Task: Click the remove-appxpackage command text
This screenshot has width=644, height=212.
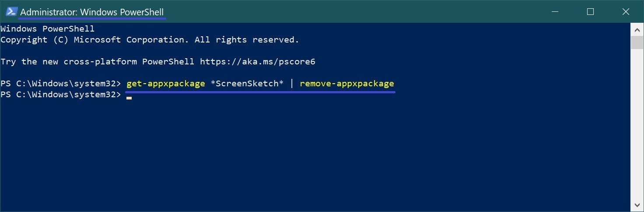Action: [x=347, y=84]
